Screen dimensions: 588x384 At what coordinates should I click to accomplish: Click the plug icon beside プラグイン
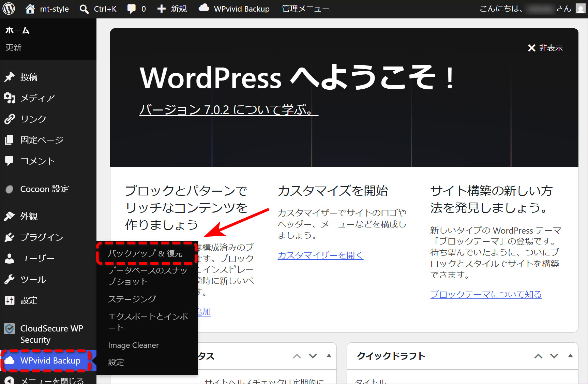10,237
